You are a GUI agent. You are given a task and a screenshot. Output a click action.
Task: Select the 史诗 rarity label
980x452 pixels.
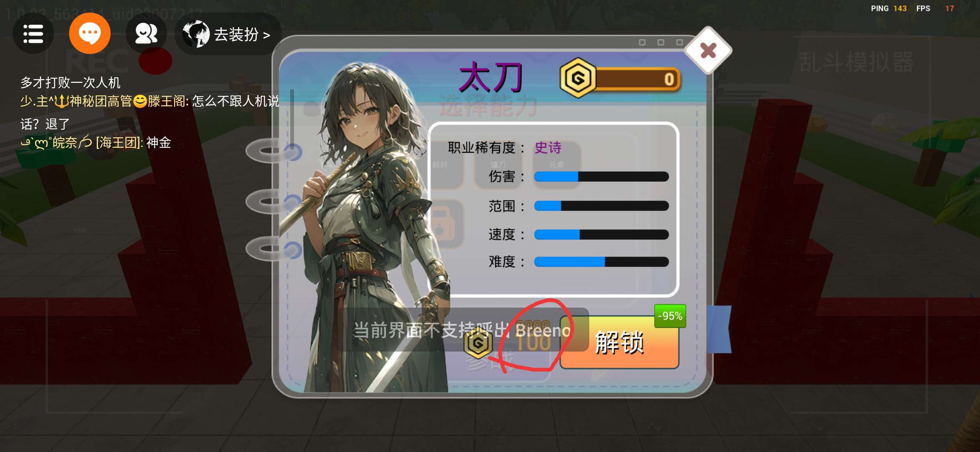click(548, 148)
